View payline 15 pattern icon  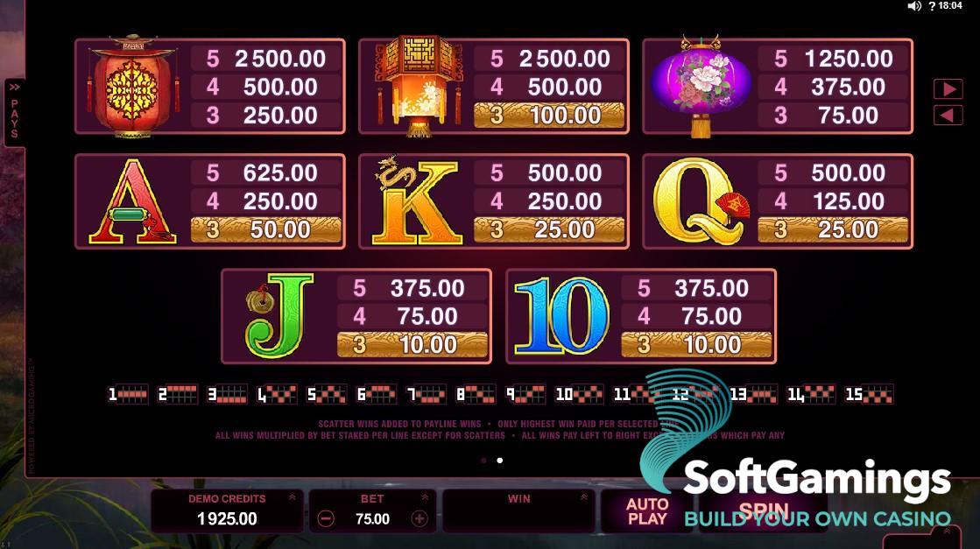(x=869, y=394)
